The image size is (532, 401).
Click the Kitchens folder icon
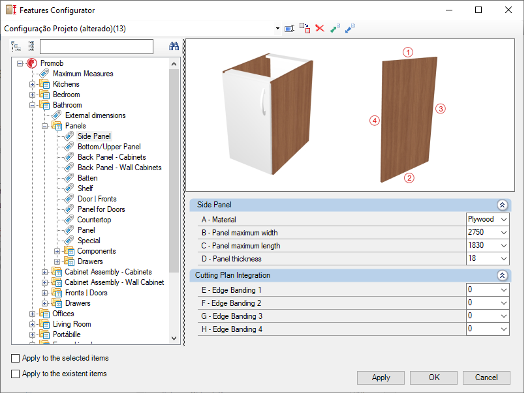point(44,84)
